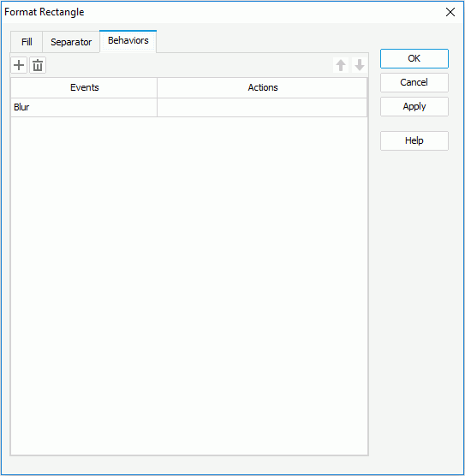The height and width of the screenshot is (476, 465).
Task: Click the empty Actions cell for Blur
Action: coord(262,107)
